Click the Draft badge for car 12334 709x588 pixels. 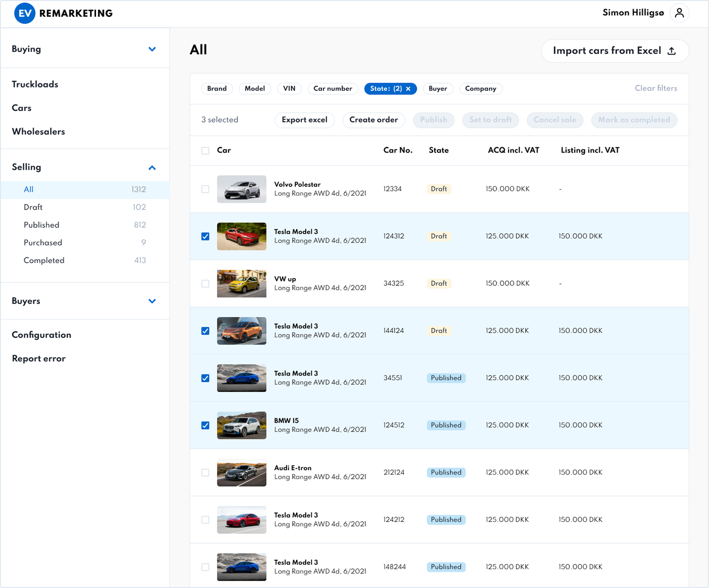[439, 189]
